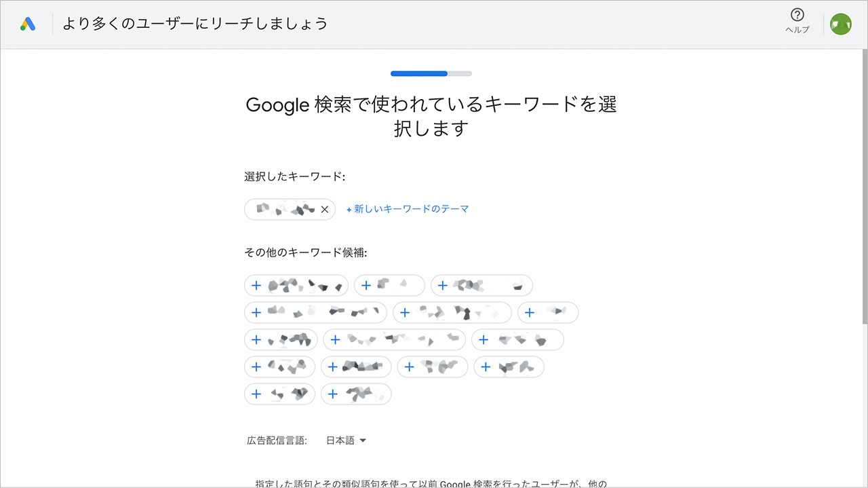
Task: Click the plus icon on the third top-row suggestion
Action: click(442, 285)
